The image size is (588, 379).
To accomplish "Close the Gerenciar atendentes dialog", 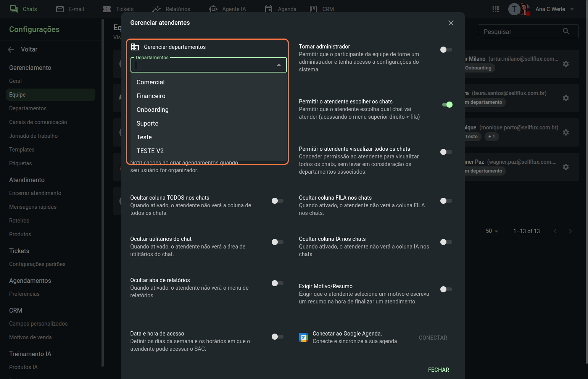I will (x=451, y=23).
